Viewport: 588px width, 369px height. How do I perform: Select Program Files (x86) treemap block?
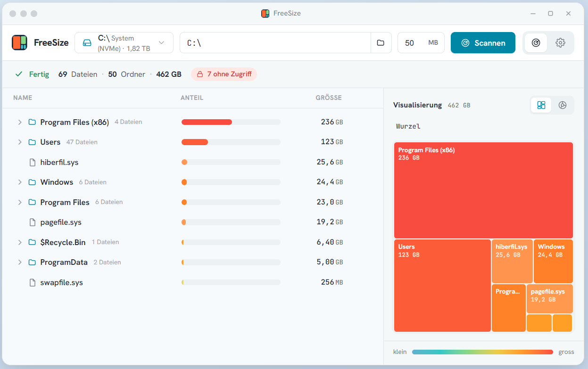click(483, 190)
